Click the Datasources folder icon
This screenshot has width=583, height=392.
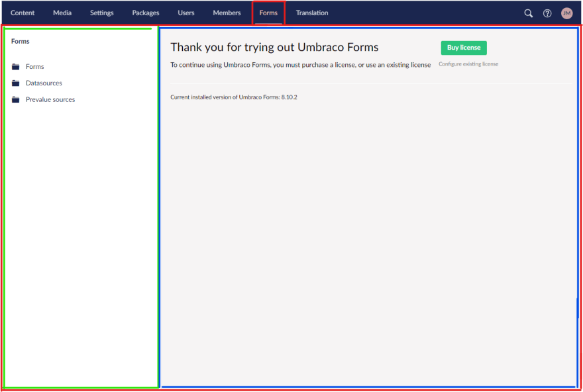16,83
